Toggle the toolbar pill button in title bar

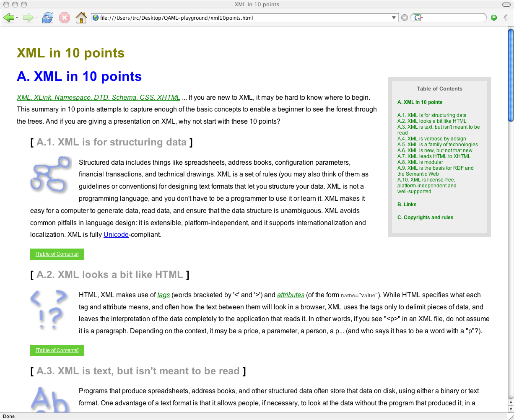click(x=506, y=4)
